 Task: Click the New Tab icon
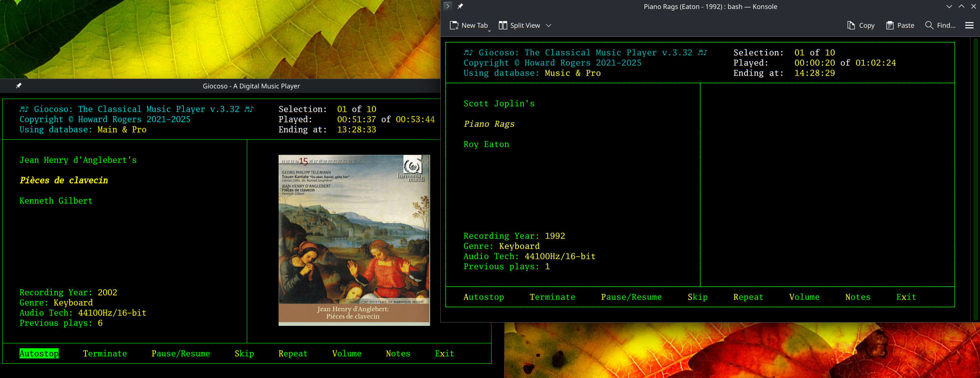[x=454, y=25]
